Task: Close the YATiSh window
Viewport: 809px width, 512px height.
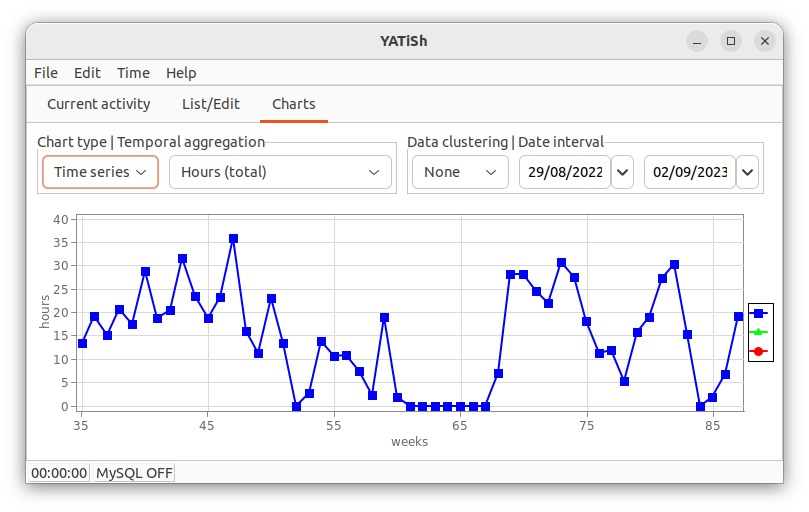Action: [765, 41]
